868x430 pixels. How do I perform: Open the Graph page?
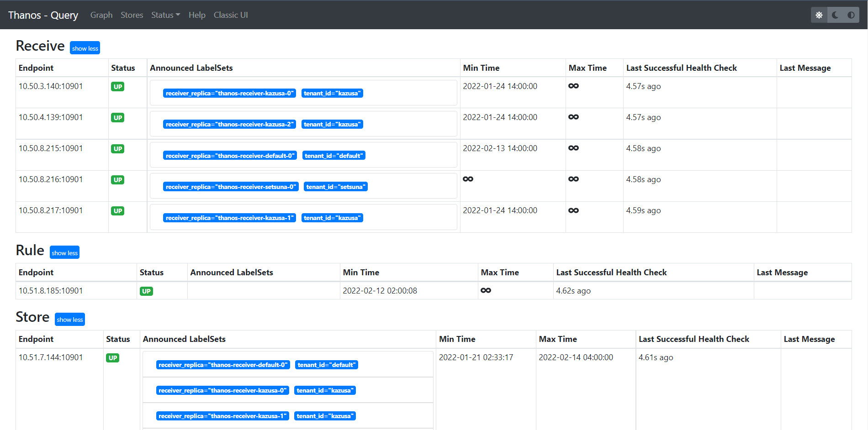coord(101,15)
